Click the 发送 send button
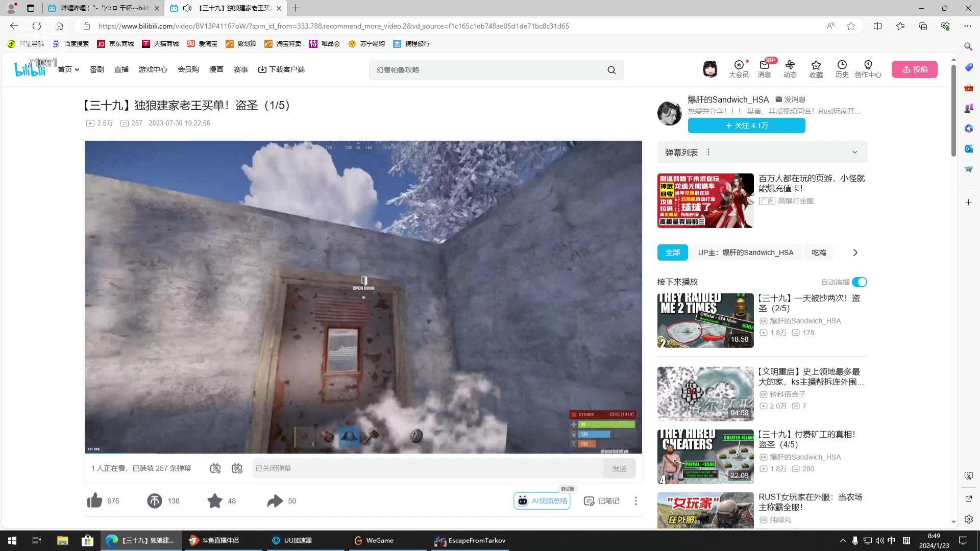This screenshot has height=551, width=980. click(x=619, y=468)
